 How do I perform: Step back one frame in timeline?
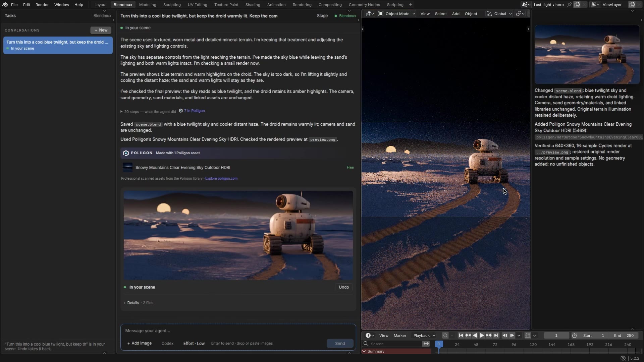[x=504, y=336]
